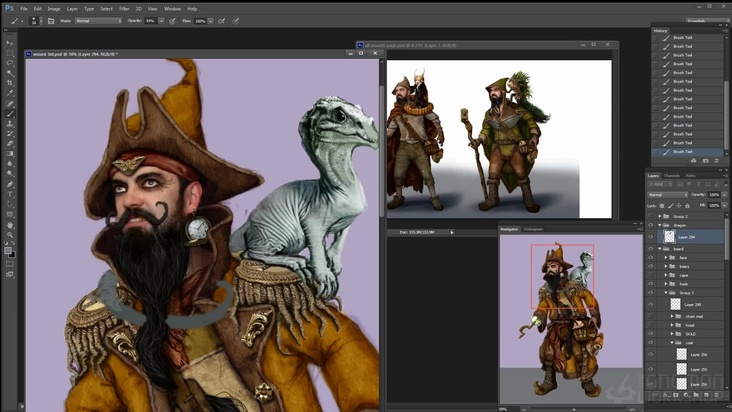Collapse the beard group
The width and height of the screenshot is (732, 412).
click(660, 249)
